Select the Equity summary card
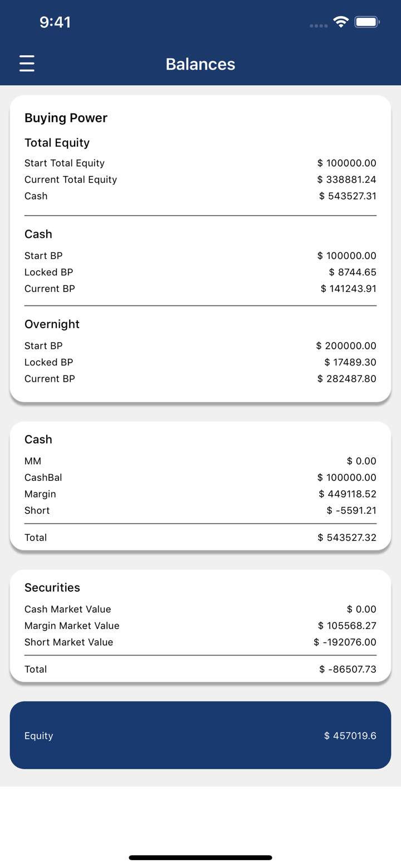The image size is (401, 868). click(200, 735)
